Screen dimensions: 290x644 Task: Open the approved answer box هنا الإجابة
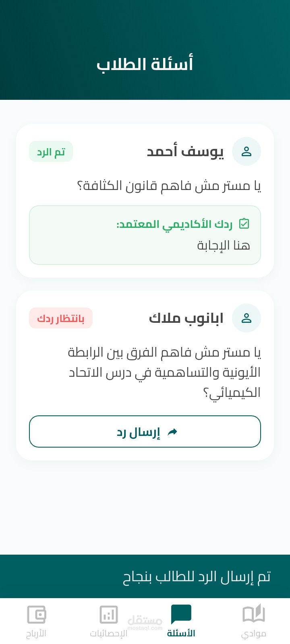click(x=145, y=235)
